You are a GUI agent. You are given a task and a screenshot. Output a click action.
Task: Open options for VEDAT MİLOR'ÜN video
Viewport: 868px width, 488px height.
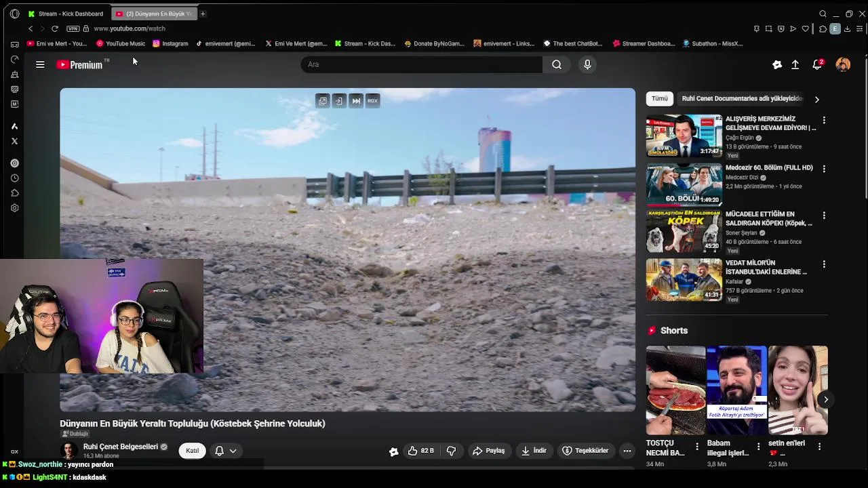coord(824,264)
